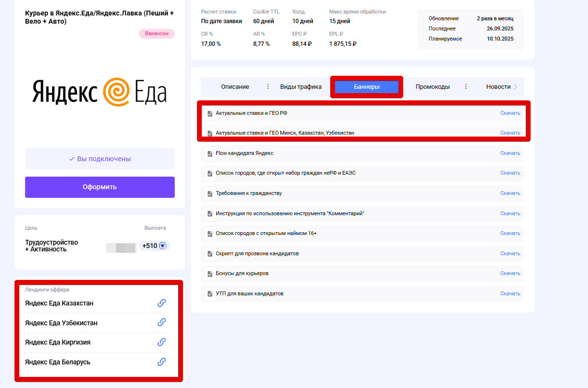Click the last update date 26.09.2025
Viewport: 588px width, 388px height.
[x=500, y=28]
